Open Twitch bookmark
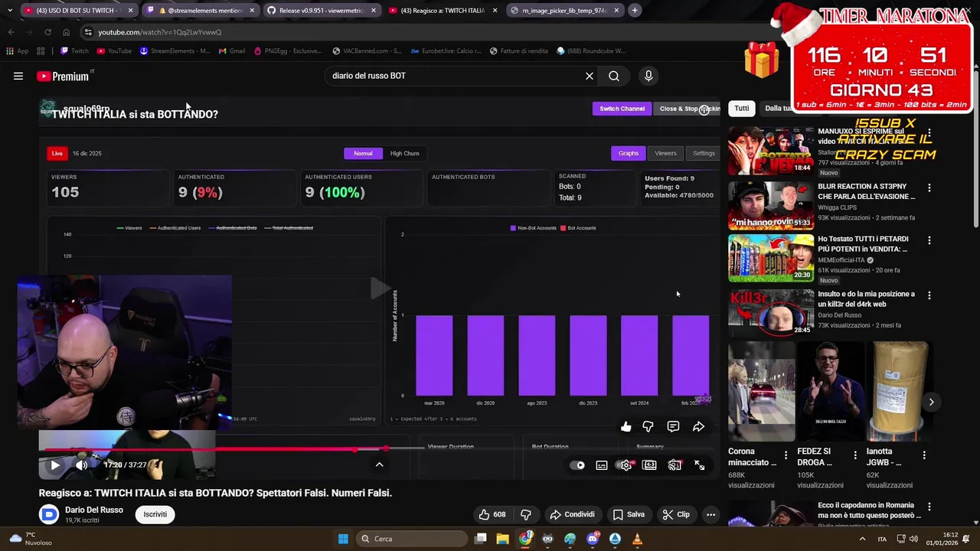The image size is (980, 551). tap(74, 51)
